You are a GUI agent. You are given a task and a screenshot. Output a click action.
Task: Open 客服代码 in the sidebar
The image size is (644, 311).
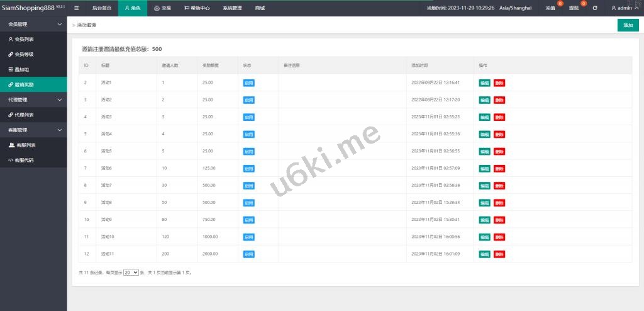click(24, 160)
